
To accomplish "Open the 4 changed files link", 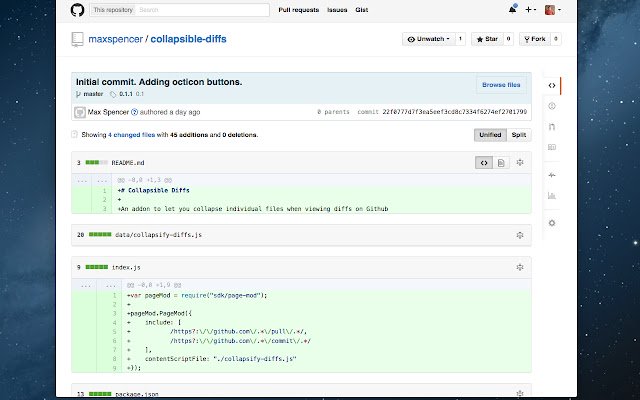I will click(x=131, y=135).
